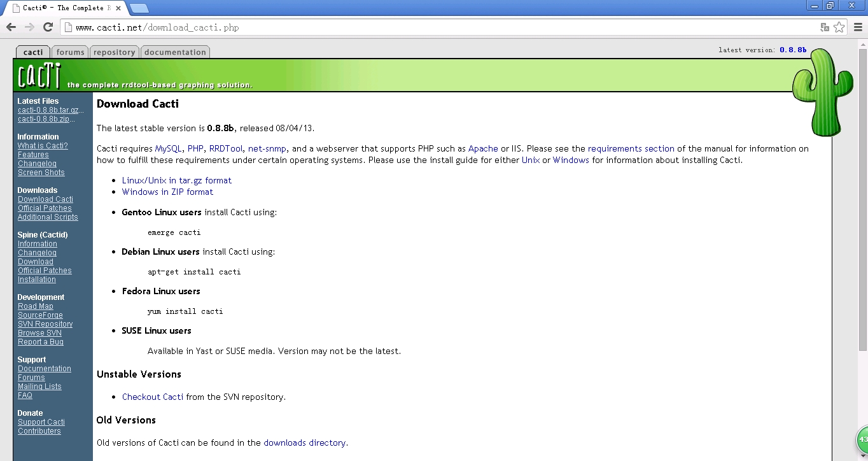868x461 pixels.
Task: Select the text 'apt-get install cacti'
Action: click(x=194, y=272)
